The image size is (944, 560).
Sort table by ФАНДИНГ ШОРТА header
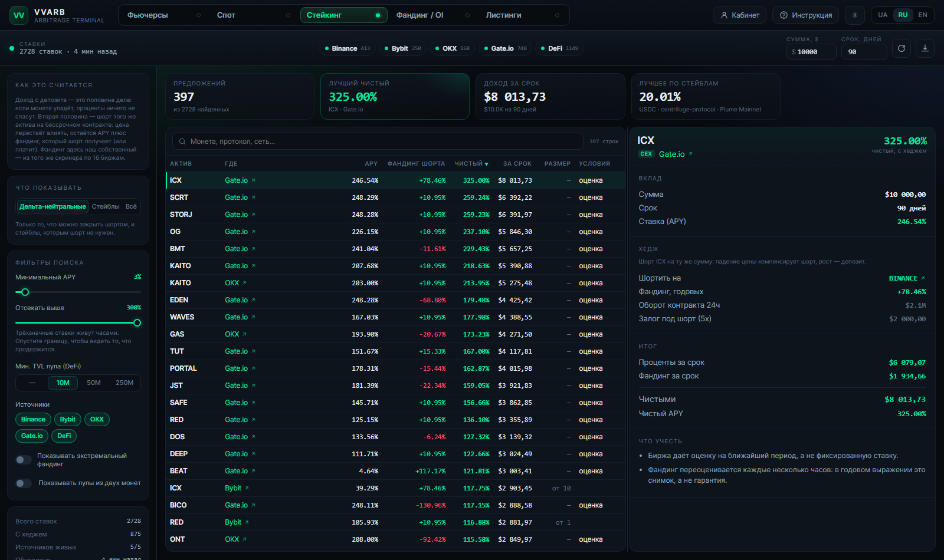tap(416, 164)
